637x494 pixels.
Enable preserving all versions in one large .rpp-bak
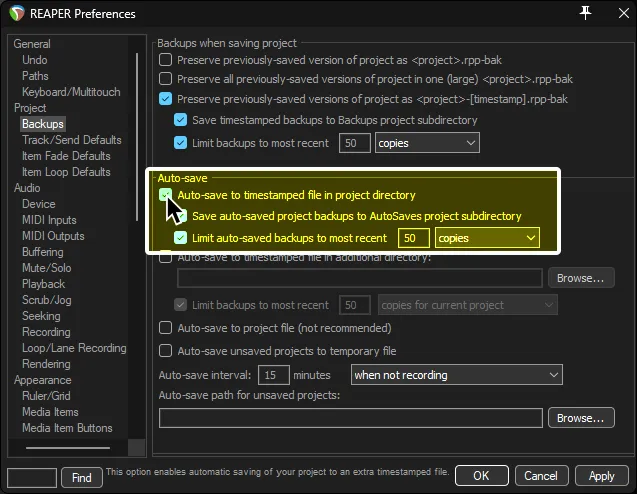tap(165, 78)
